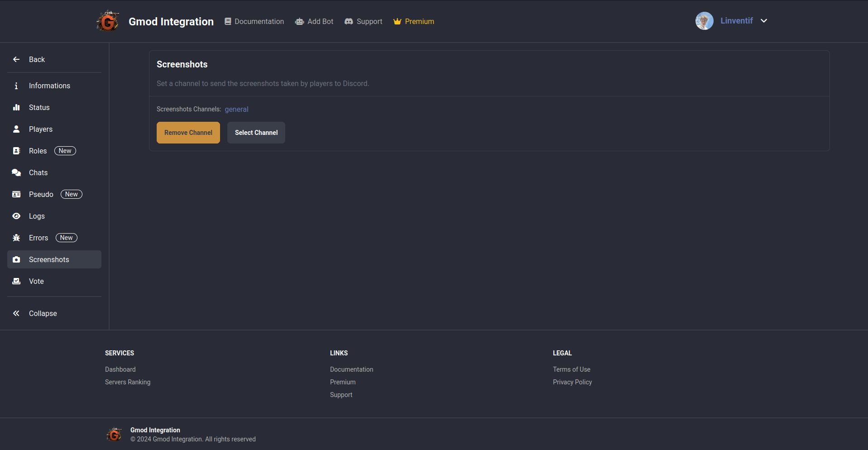Click the Linventif profile avatar
The width and height of the screenshot is (868, 450).
(704, 21)
